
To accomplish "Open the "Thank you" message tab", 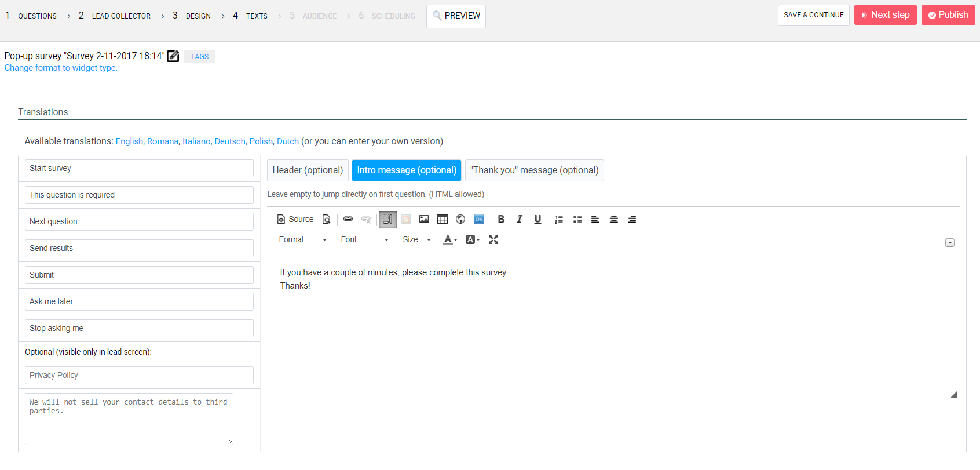I will click(x=534, y=170).
